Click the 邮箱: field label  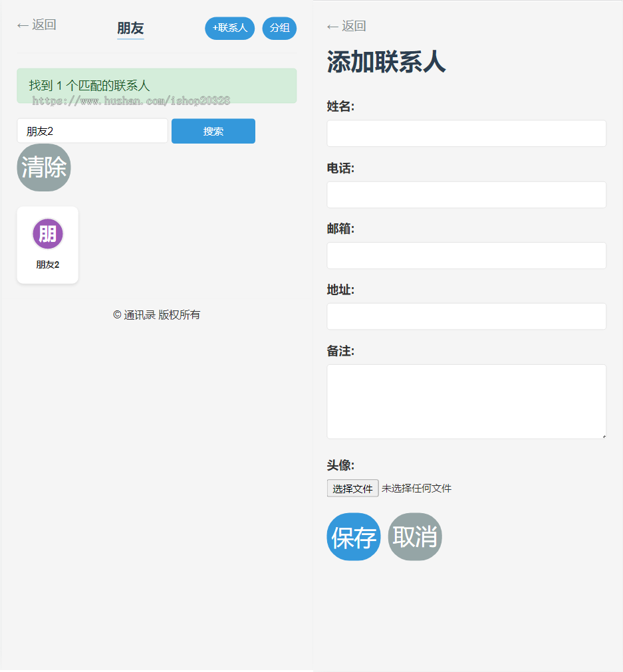pyautogui.click(x=340, y=229)
